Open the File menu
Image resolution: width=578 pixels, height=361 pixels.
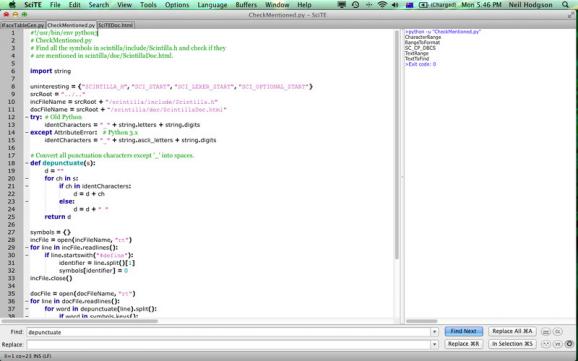click(x=55, y=5)
